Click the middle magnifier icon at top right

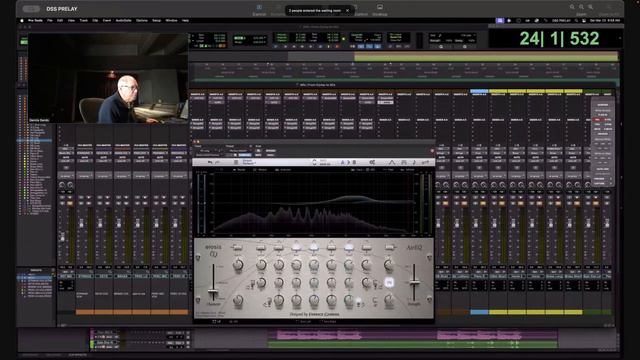coord(581,7)
